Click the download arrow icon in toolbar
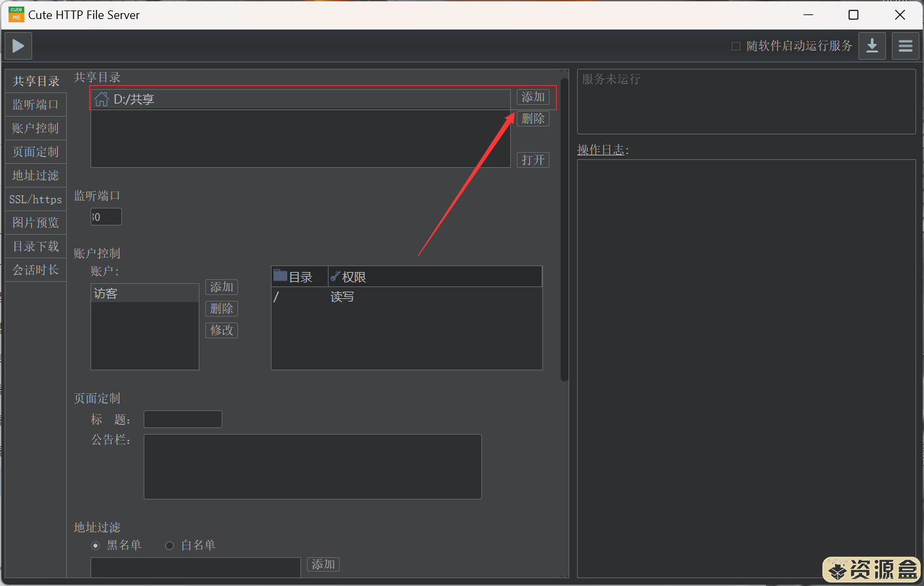Viewport: 924px width, 586px height. click(872, 46)
